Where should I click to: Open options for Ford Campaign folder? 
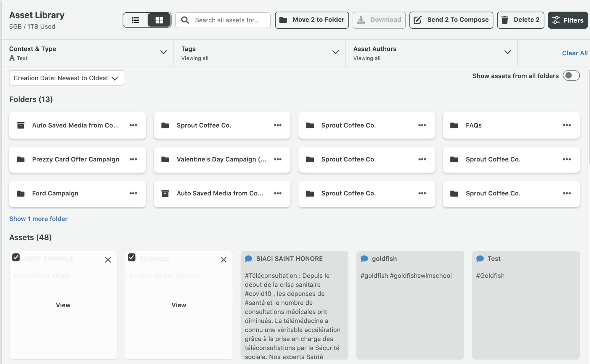[133, 193]
